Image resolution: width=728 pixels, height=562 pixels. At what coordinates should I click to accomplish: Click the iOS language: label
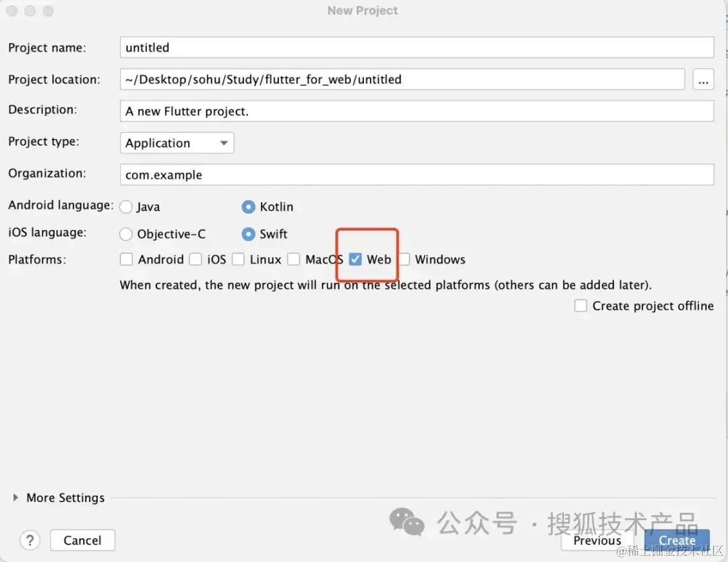[47, 232]
